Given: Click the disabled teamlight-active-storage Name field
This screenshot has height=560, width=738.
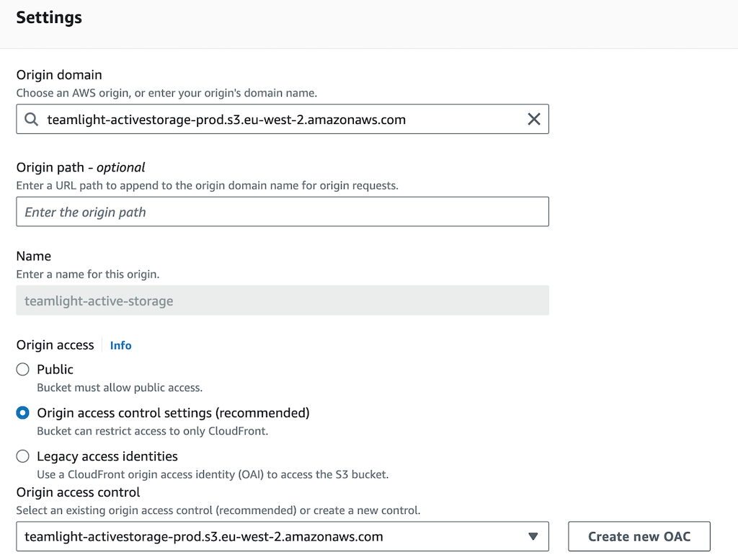Looking at the screenshot, I should 283,301.
